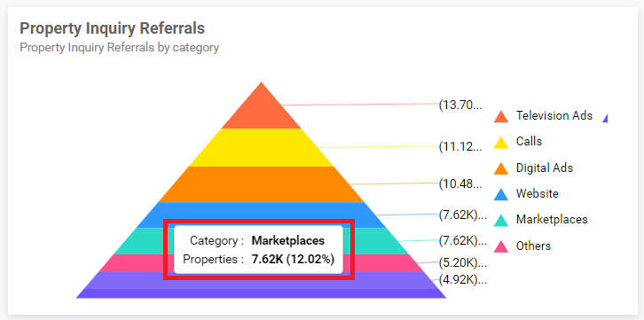Toggle the Calls series via legend label
The width and height of the screenshot is (644, 320).
tap(529, 142)
